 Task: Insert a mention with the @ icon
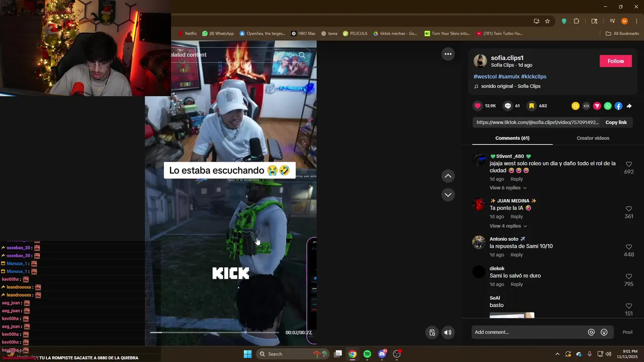click(x=591, y=332)
